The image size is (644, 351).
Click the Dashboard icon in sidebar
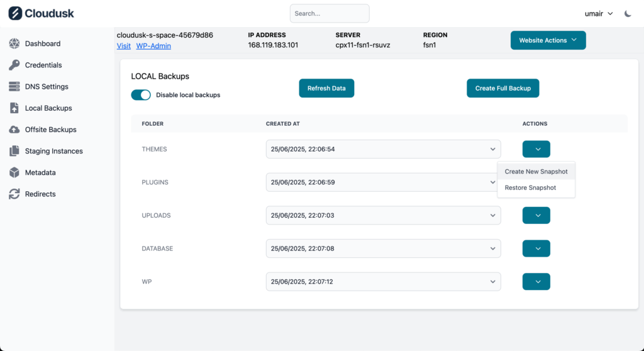[14, 43]
